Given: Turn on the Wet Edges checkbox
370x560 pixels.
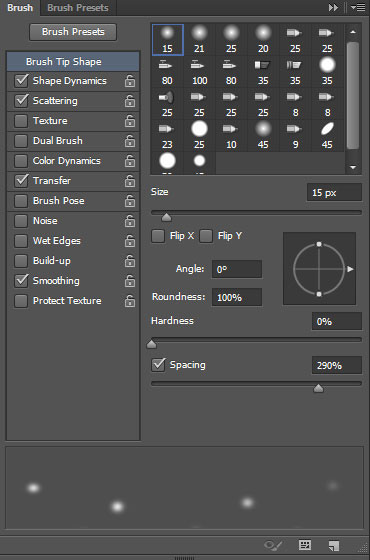Looking at the screenshot, I should tap(21, 241).
